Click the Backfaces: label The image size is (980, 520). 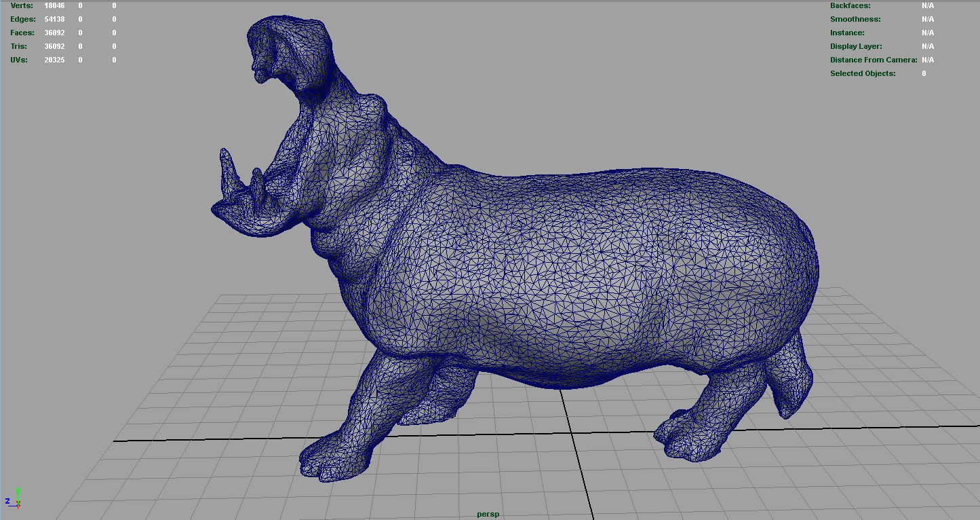coord(850,5)
